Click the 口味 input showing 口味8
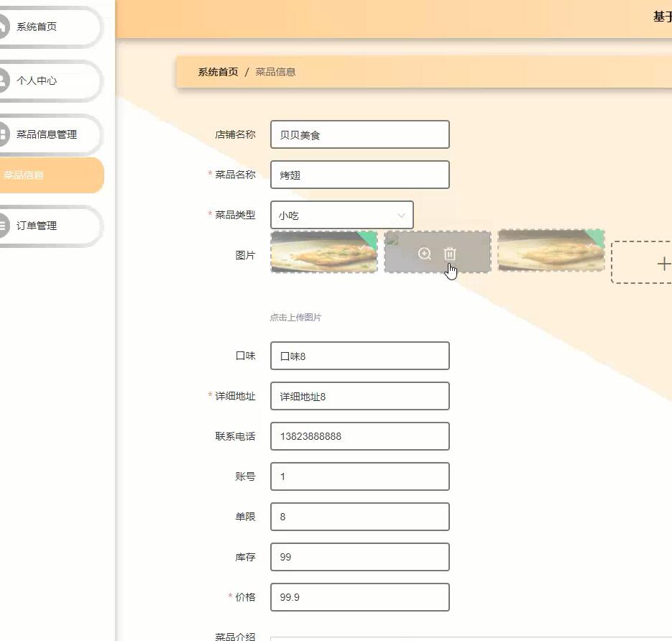The height and width of the screenshot is (641, 672). [x=359, y=355]
